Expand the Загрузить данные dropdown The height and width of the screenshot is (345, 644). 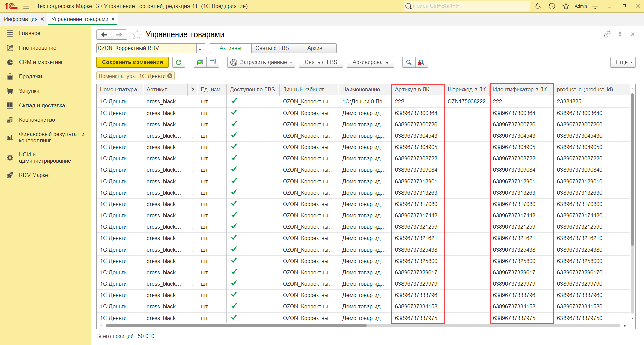(x=261, y=62)
